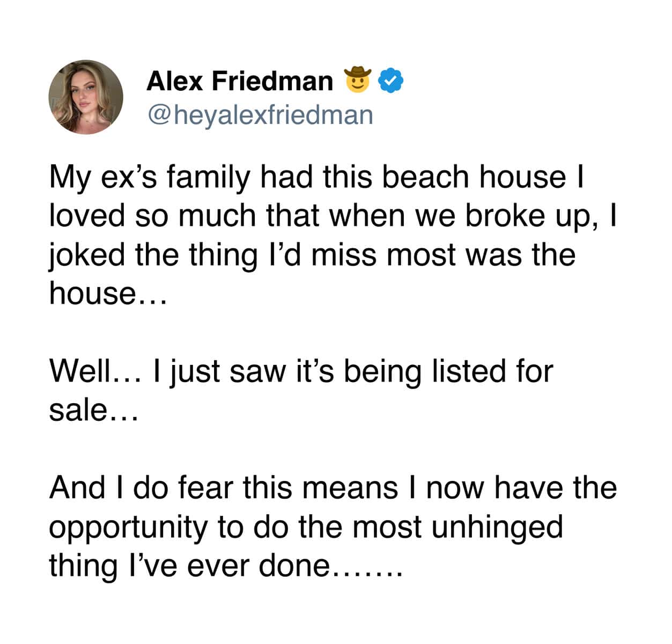The height and width of the screenshot is (644, 672).
Task: Click the cowboy hat emoji
Action: tap(359, 80)
